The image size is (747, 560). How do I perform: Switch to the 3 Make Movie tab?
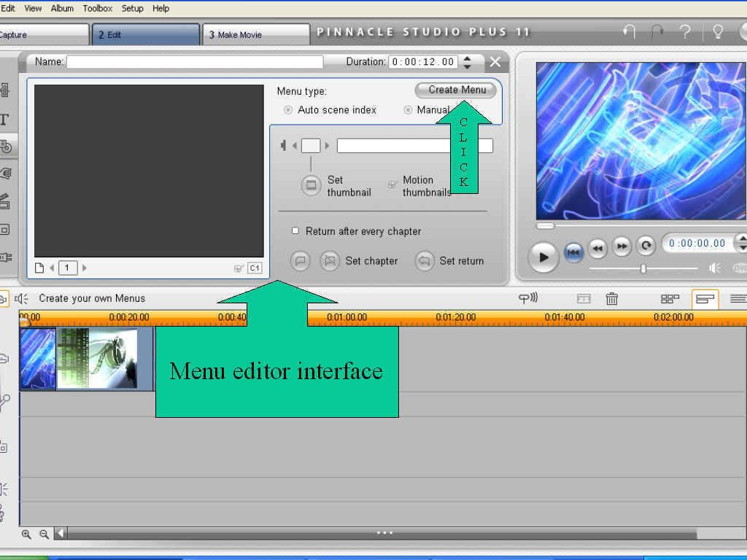tap(256, 35)
